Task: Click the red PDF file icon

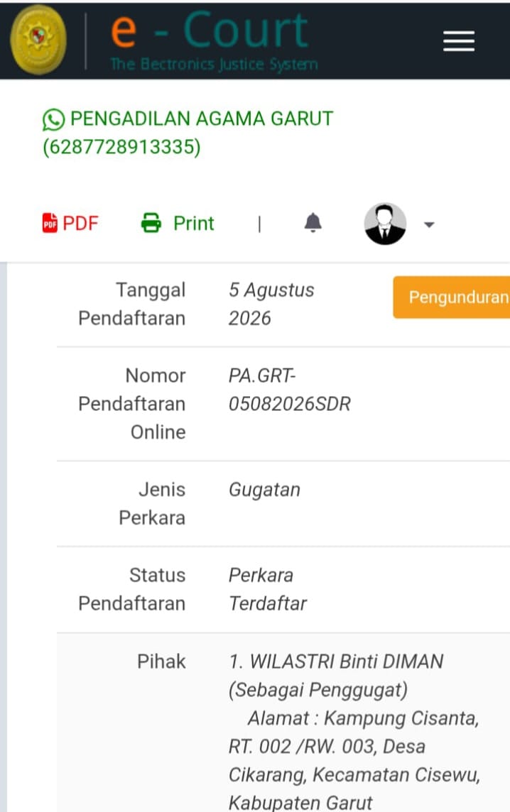Action: click(x=50, y=223)
